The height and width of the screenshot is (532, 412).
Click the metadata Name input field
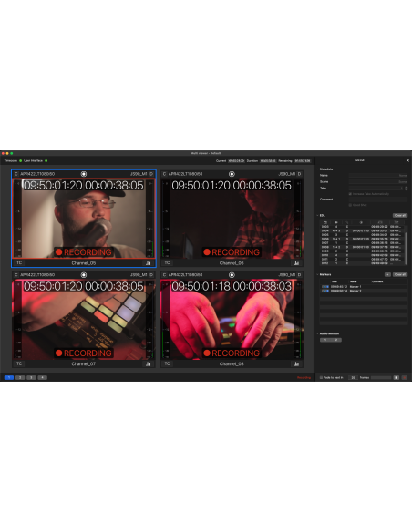coord(378,176)
